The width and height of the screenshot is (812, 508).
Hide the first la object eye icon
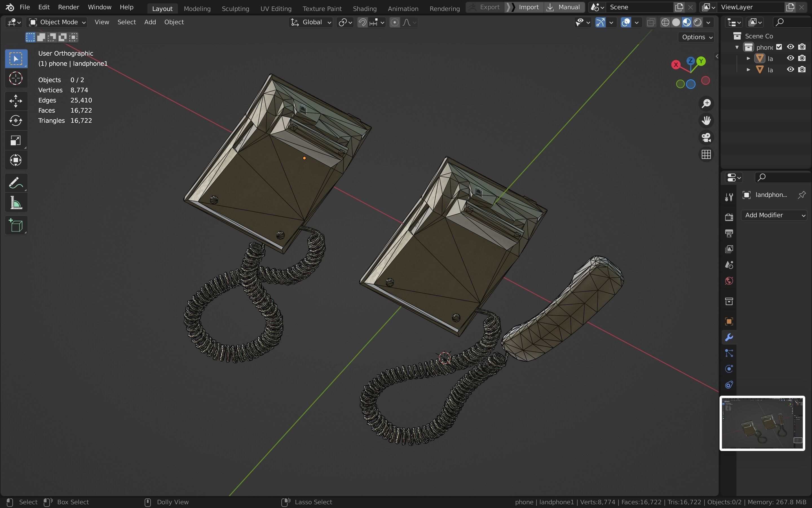[x=791, y=58]
